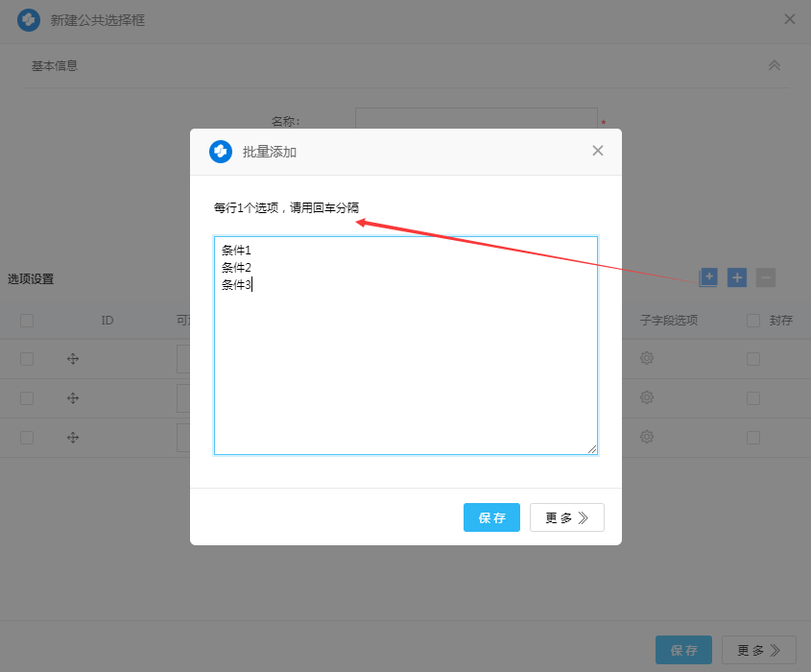This screenshot has width=811, height=672.
Task: Open third row sub-field options gear
Action: [x=647, y=437]
